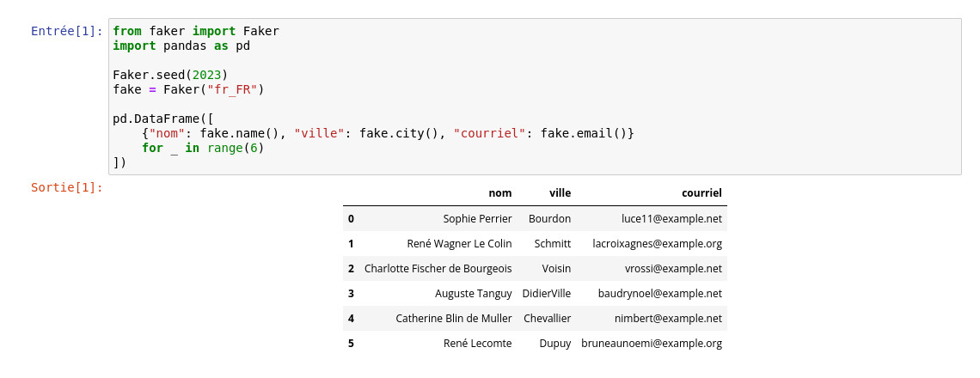Click the city cell Schmitt
This screenshot has height=378, width=980.
coord(553,244)
